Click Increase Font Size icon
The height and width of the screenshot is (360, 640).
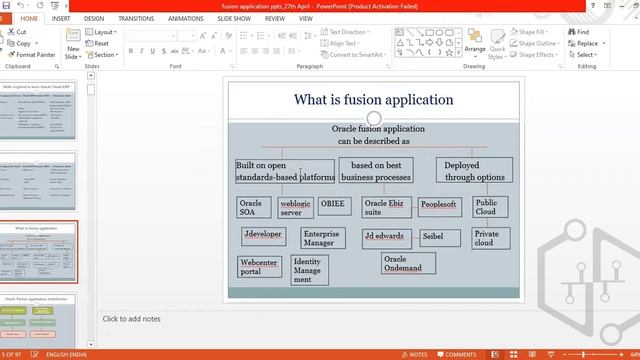[x=203, y=36]
